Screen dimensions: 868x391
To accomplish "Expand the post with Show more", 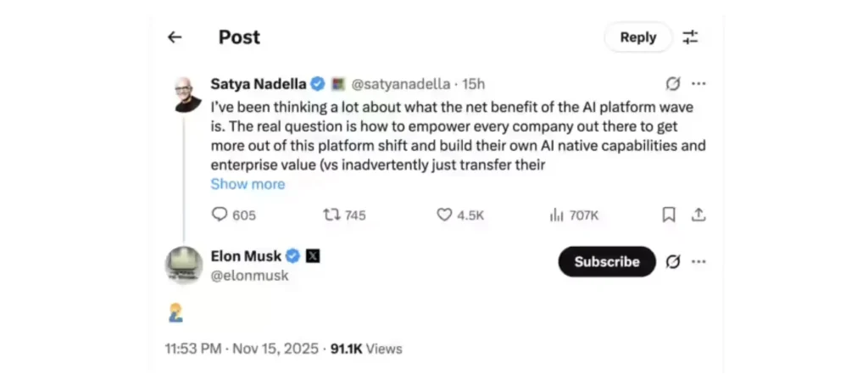I will click(248, 184).
